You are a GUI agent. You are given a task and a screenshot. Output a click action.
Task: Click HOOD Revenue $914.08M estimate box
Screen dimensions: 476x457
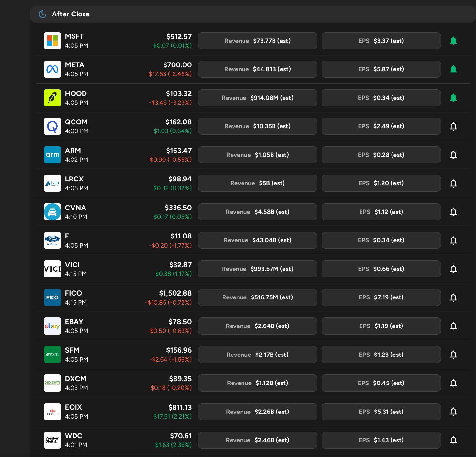pyautogui.click(x=258, y=98)
